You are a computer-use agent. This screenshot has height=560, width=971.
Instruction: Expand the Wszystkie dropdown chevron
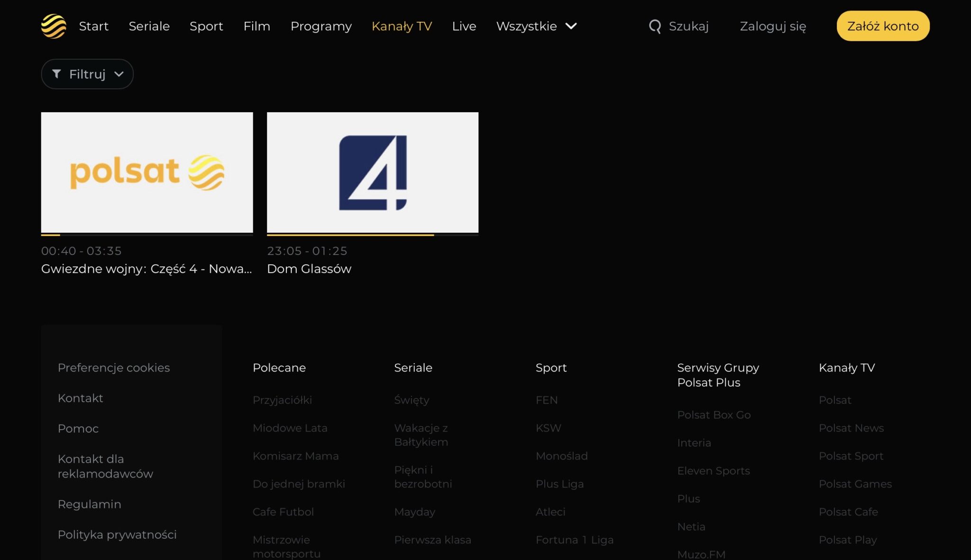click(x=571, y=26)
